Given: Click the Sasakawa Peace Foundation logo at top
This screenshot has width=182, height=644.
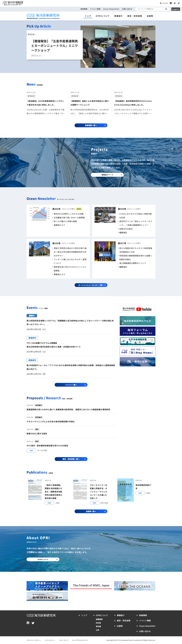Looking at the screenshot, I should [13, 3].
